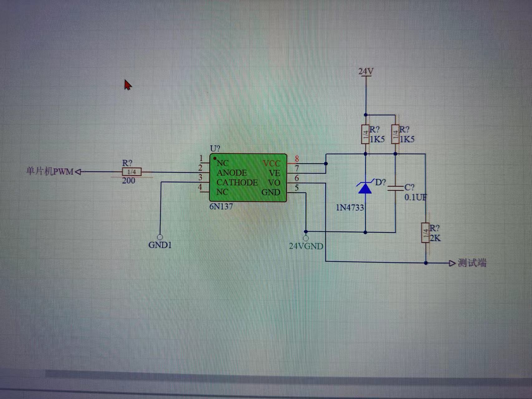Click the CATHODE pin label
Screen dimensions: 532x399
237,182
